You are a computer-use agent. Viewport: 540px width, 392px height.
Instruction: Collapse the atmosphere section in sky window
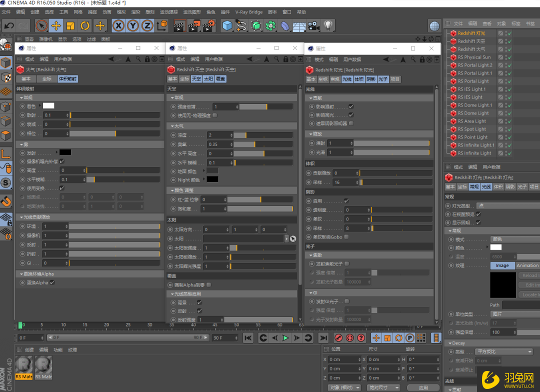pos(172,126)
